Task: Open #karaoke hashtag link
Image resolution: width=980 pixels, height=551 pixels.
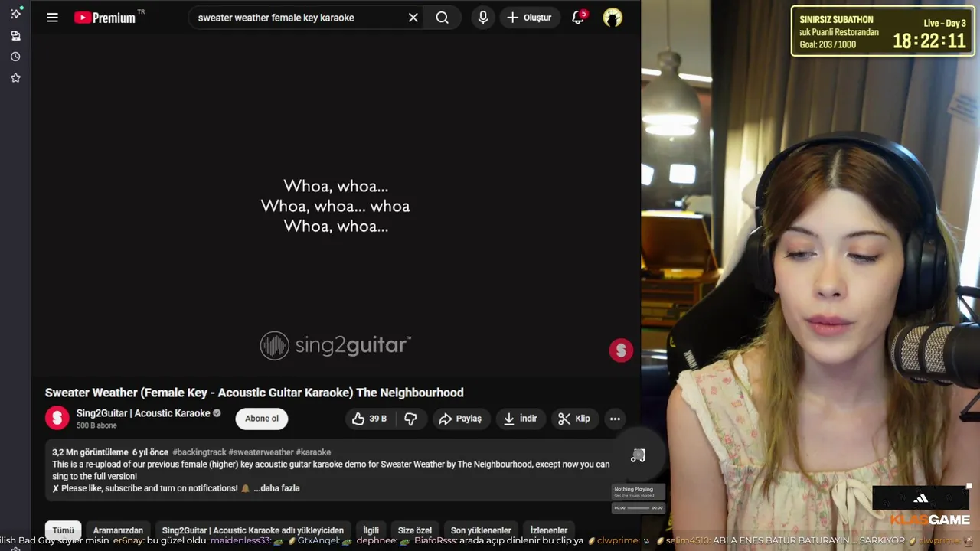Action: [x=313, y=452]
